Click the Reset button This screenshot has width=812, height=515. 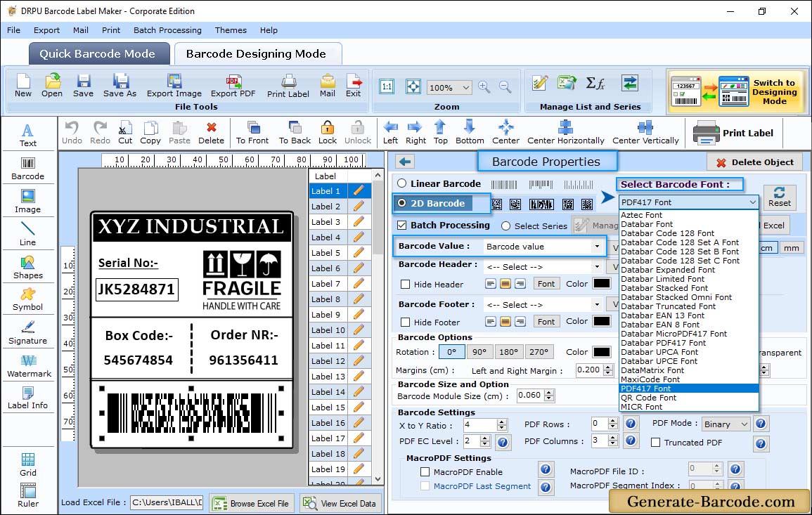[x=780, y=197]
